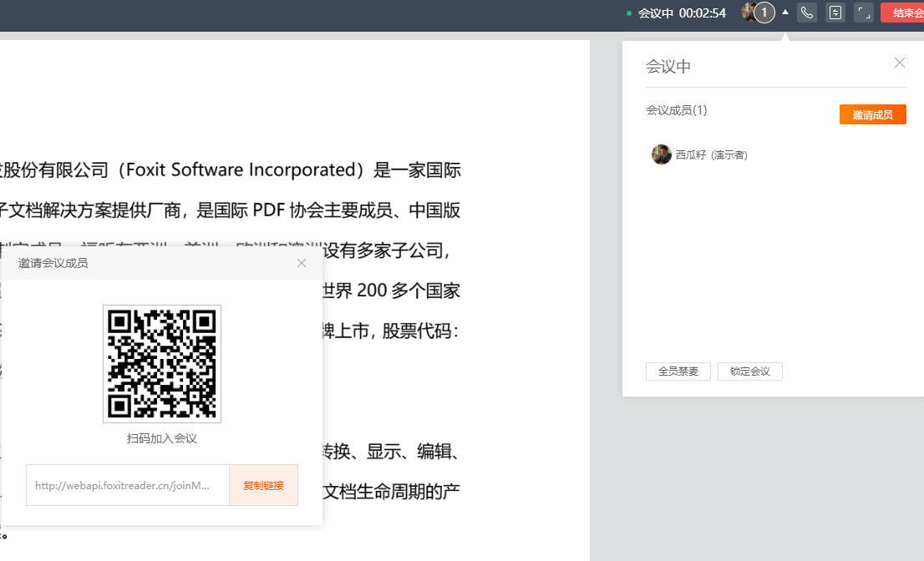Click 西瓜籽's avatar in member list
Screen dimensions: 924x561
661,154
